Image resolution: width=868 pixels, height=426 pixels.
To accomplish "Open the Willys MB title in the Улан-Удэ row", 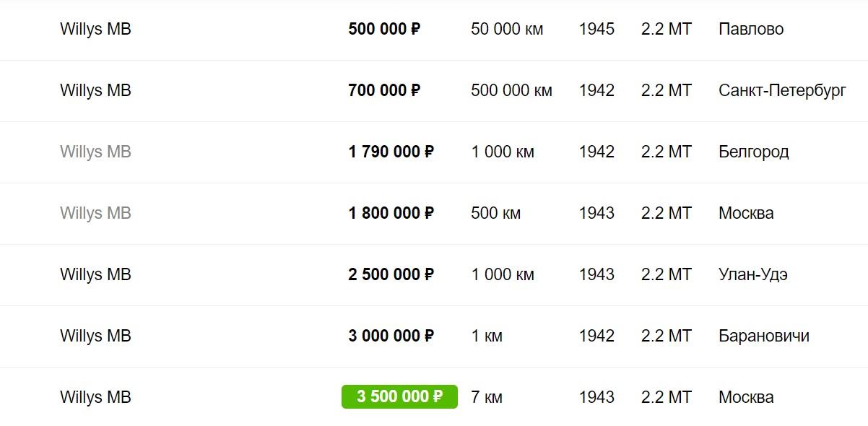I will coord(95,275).
